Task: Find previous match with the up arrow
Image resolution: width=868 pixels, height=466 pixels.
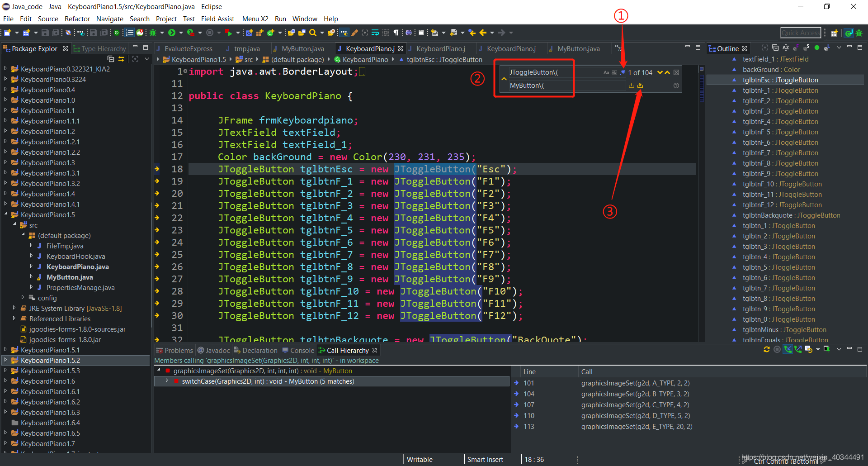Action: 667,72
